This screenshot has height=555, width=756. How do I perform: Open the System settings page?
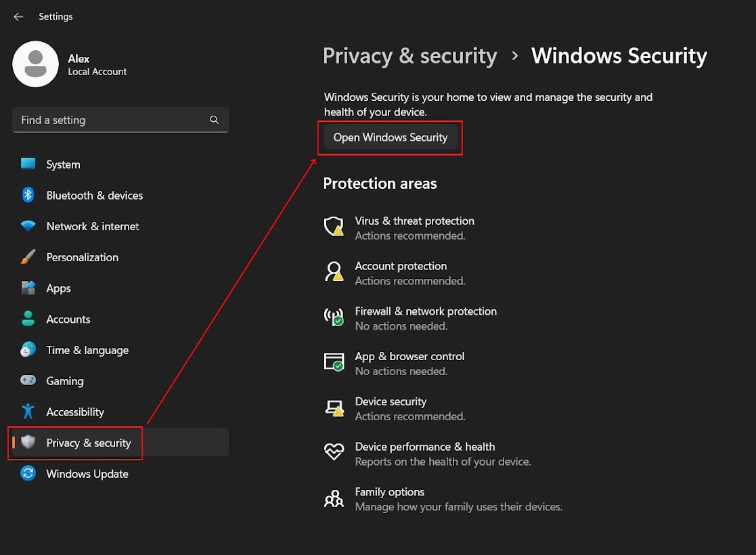coord(63,164)
